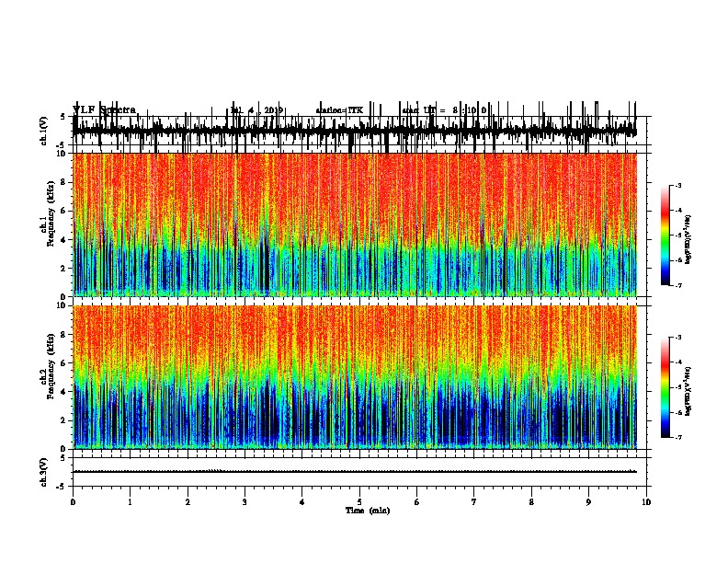
Task: Click the "Time (min)" axis label
Action: pos(368,511)
